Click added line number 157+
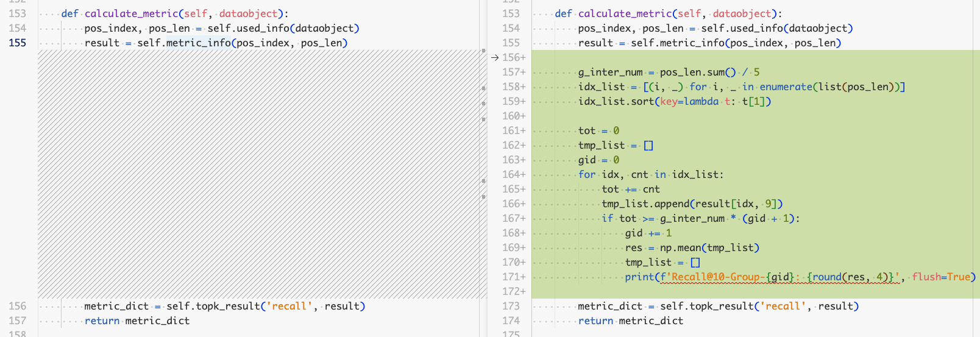The width and height of the screenshot is (980, 337). [514, 72]
